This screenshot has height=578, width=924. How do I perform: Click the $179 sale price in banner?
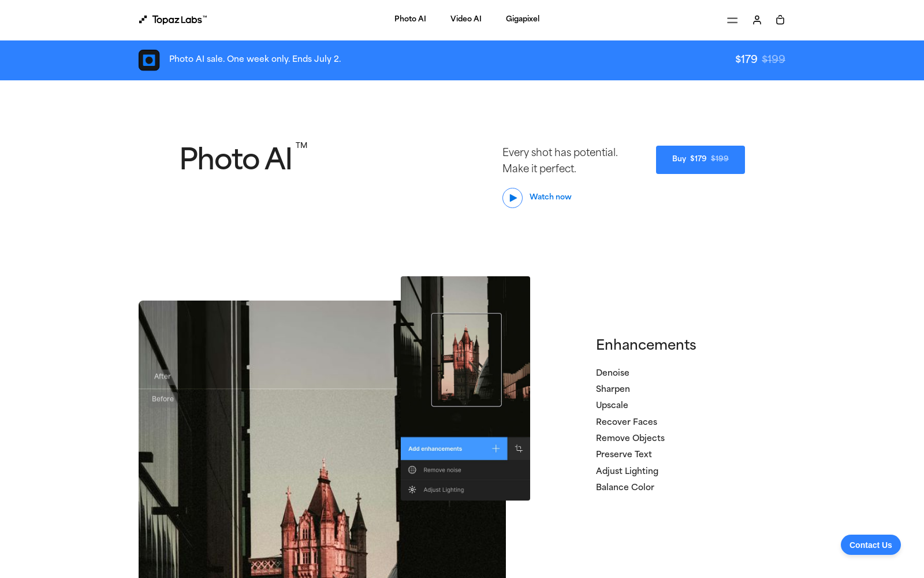click(x=746, y=59)
